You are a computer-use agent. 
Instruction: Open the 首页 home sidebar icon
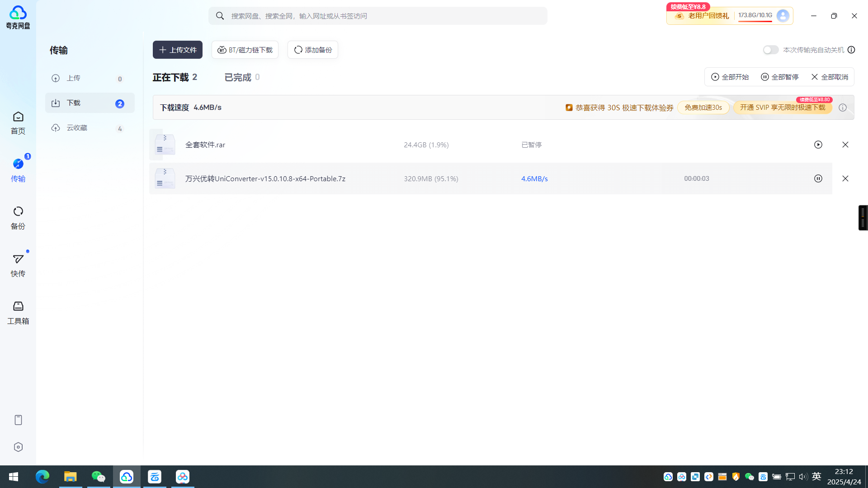click(x=18, y=123)
